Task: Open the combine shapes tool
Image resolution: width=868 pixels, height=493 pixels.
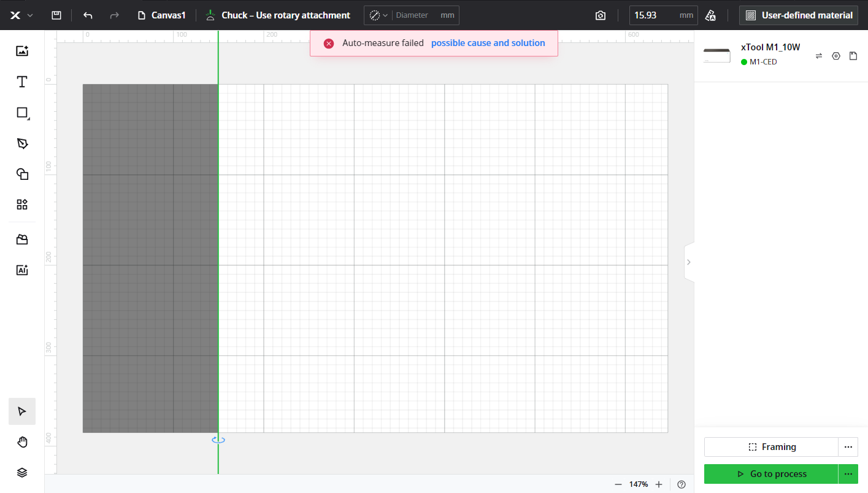Action: pos(22,174)
